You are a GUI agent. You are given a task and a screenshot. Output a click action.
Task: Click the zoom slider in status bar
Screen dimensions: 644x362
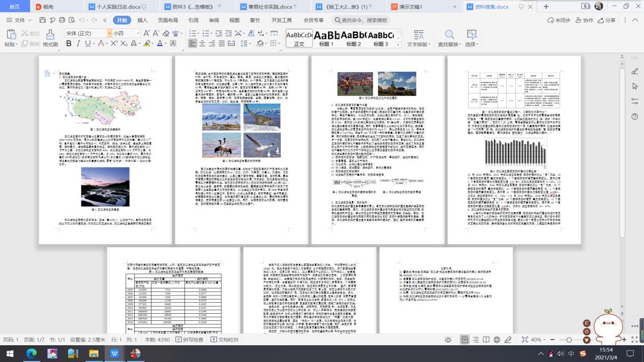pos(569,340)
